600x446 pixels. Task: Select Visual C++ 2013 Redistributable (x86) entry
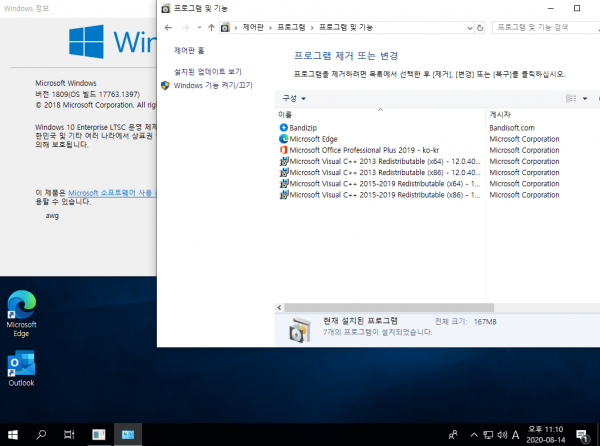385,172
